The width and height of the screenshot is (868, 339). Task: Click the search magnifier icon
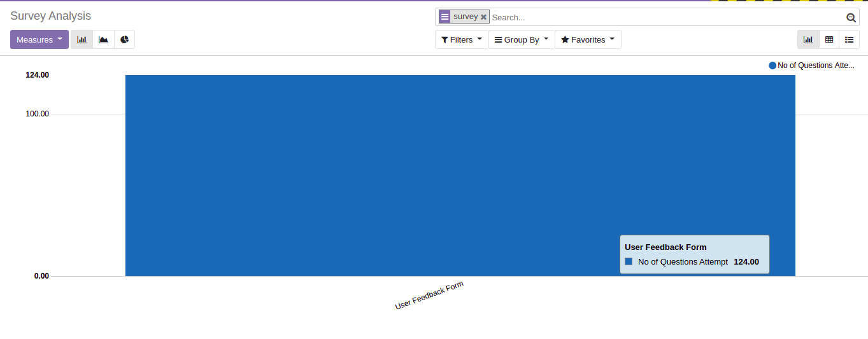[851, 18]
